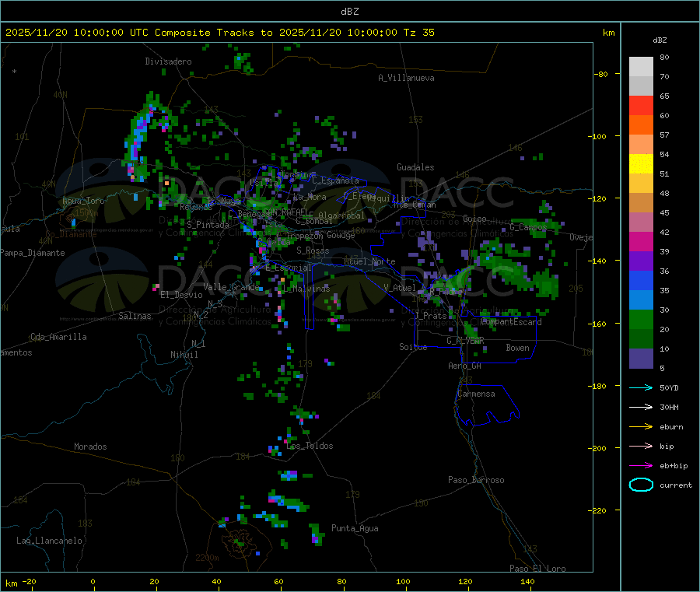Click the Lag.Llancanelo map label

(x=49, y=541)
